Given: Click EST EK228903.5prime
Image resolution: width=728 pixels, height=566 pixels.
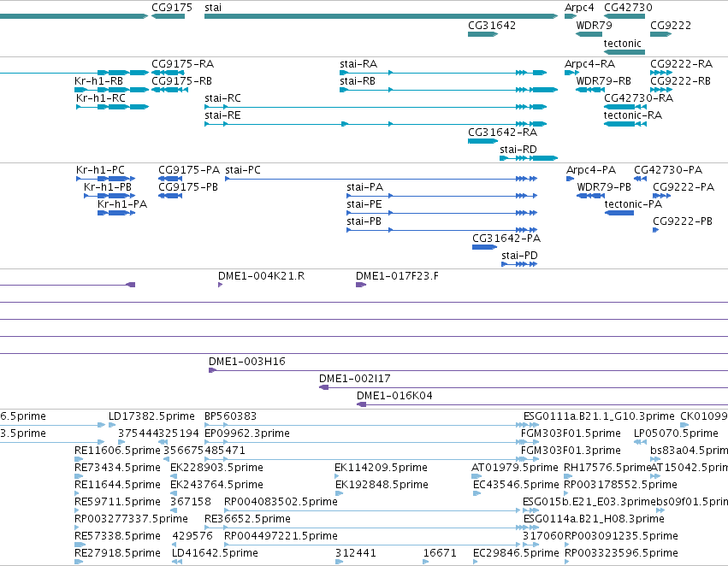Looking at the screenshot, I should pos(173,476).
